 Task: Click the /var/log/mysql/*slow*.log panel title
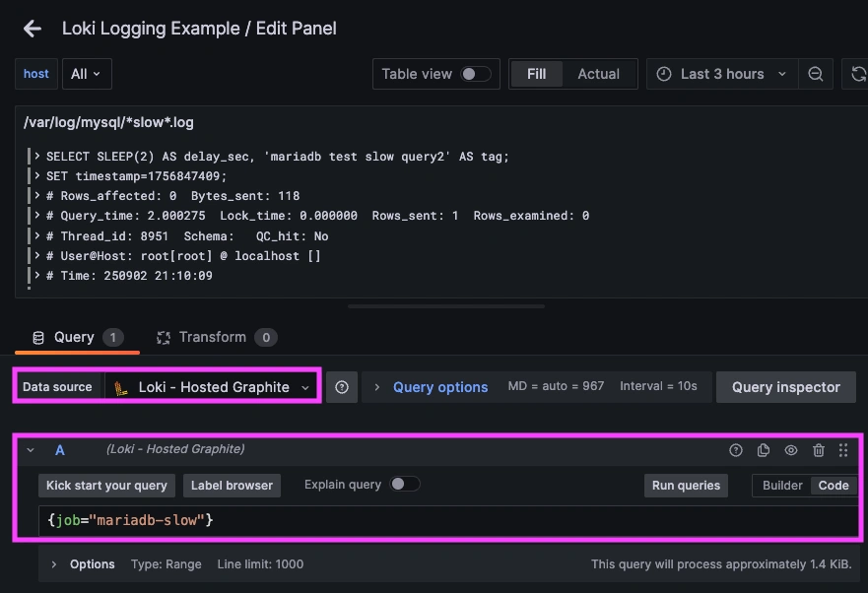coord(108,122)
